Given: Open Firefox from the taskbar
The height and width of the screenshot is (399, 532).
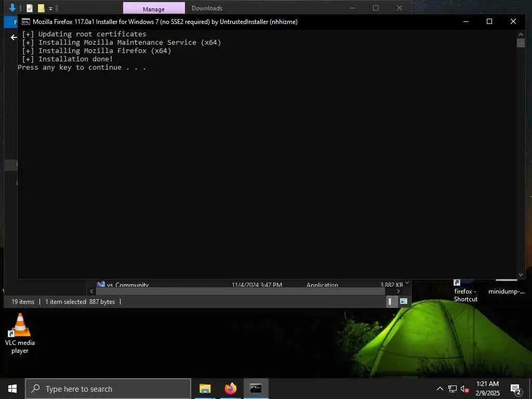Looking at the screenshot, I should point(231,389).
